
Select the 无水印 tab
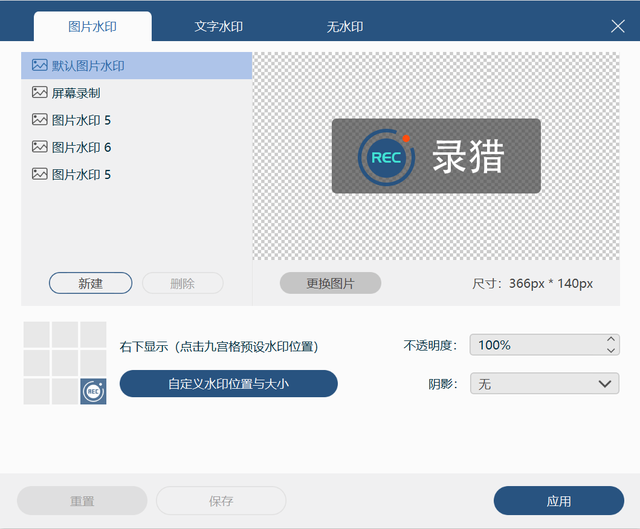pos(345,27)
